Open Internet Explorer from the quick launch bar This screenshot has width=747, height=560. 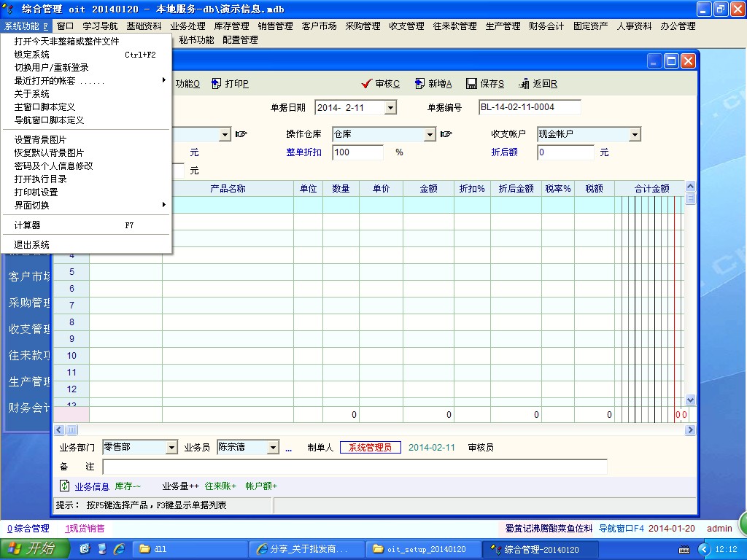tap(119, 549)
